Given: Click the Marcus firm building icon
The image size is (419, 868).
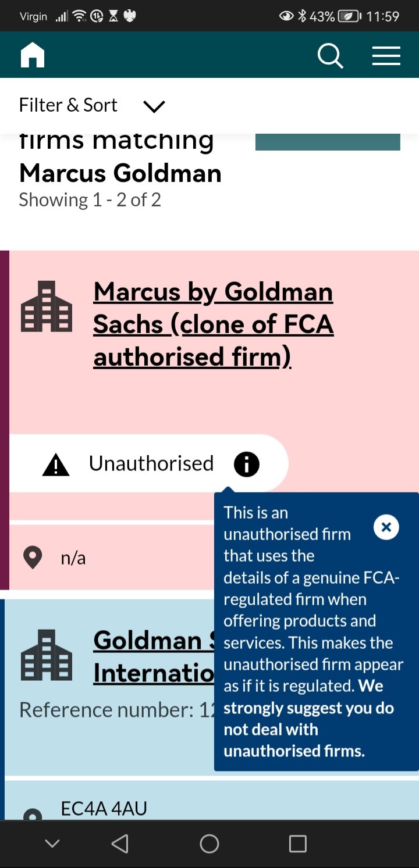Looking at the screenshot, I should pyautogui.click(x=47, y=306).
